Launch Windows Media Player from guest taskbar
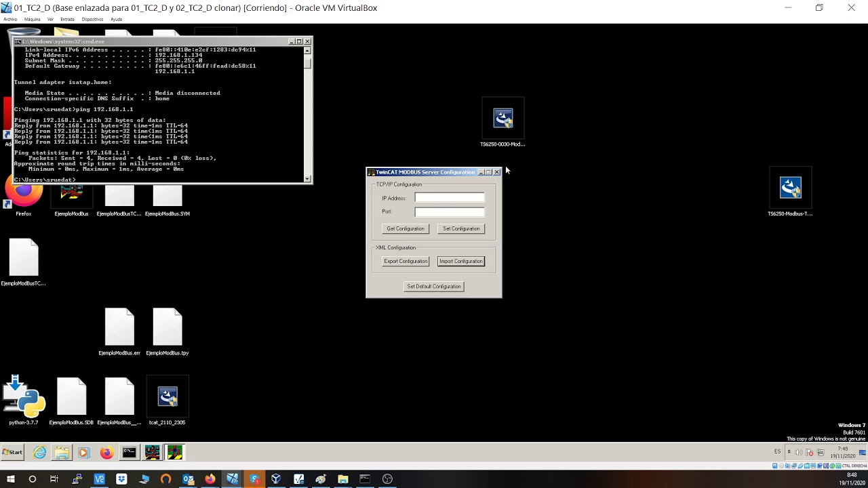Viewport: 868px width, 488px height. (84, 452)
